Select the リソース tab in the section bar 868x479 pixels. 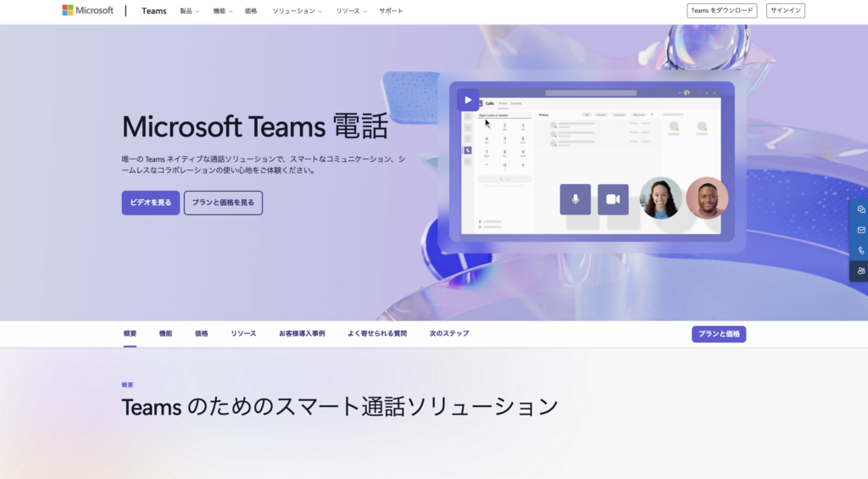[243, 333]
